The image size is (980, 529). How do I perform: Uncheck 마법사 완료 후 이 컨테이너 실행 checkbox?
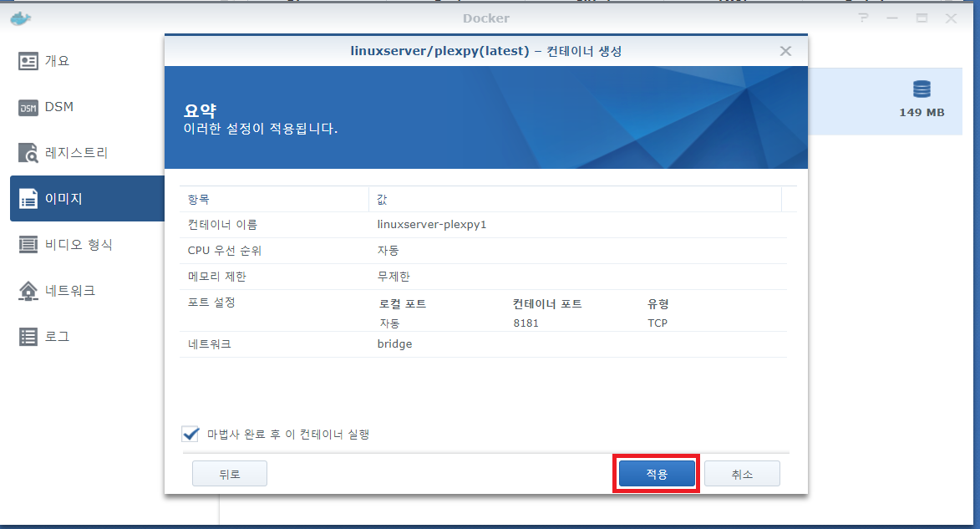tap(190, 434)
